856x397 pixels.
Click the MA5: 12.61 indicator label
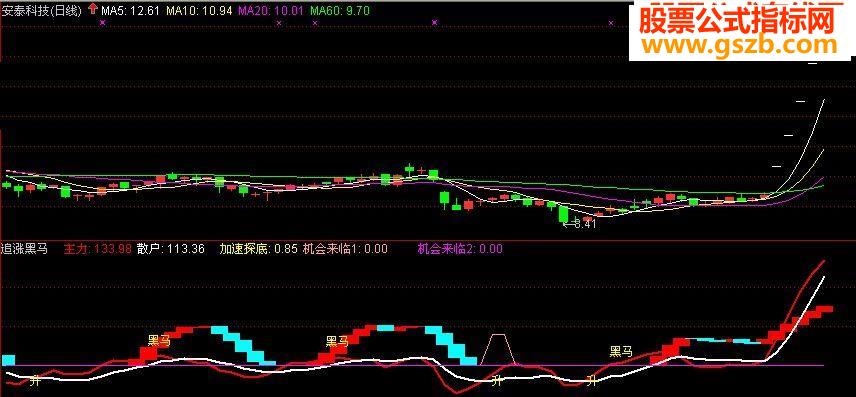[x=131, y=9]
